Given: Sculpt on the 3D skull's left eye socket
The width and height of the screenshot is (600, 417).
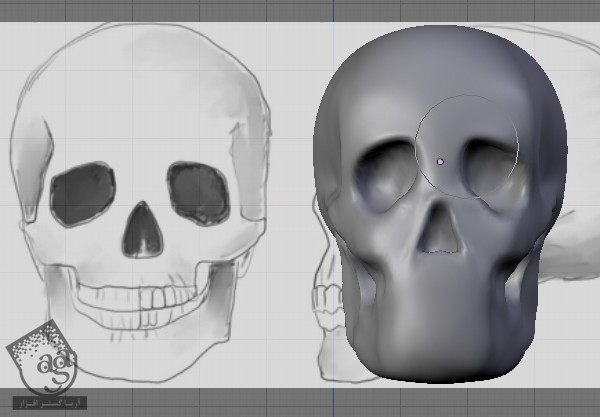Looking at the screenshot, I should tap(384, 175).
